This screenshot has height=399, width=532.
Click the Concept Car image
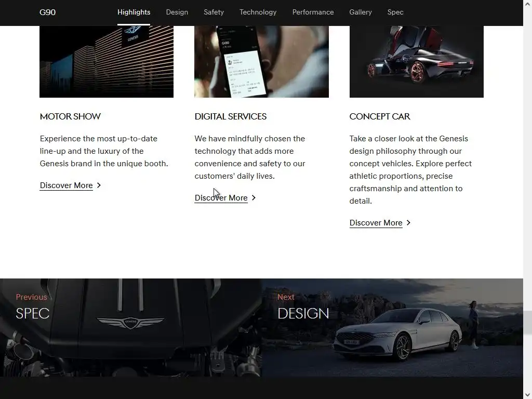coord(416,62)
